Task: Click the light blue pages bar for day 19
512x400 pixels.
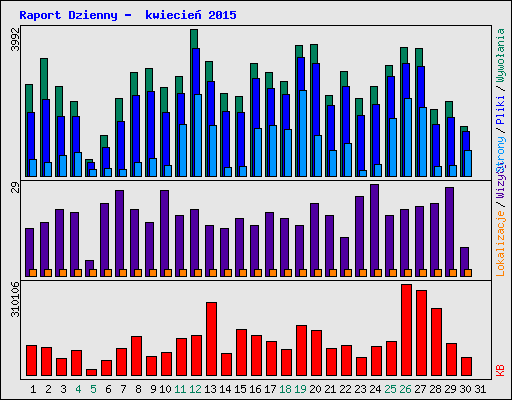Action: pyautogui.click(x=303, y=133)
